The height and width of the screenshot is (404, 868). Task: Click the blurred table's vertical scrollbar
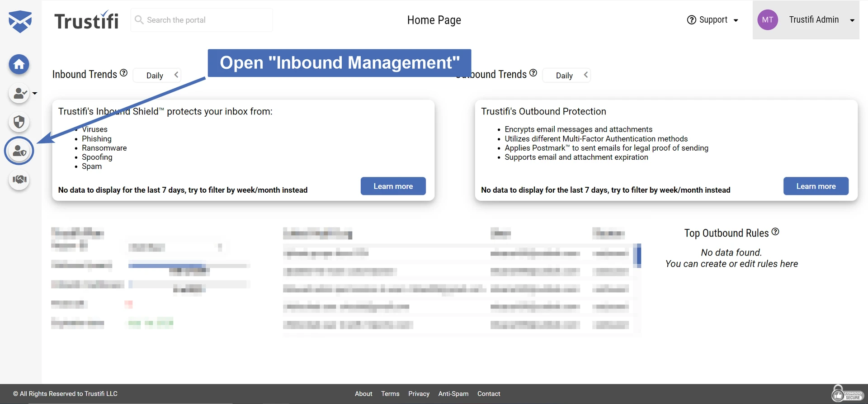(637, 256)
